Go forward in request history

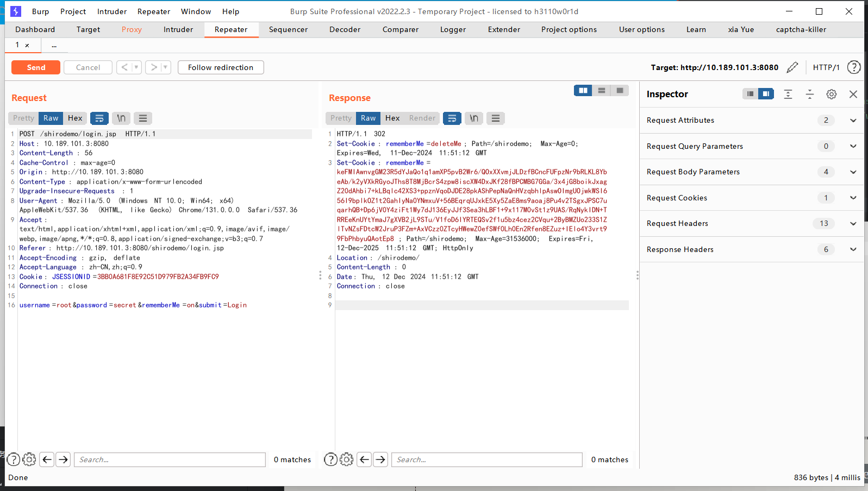click(x=154, y=67)
